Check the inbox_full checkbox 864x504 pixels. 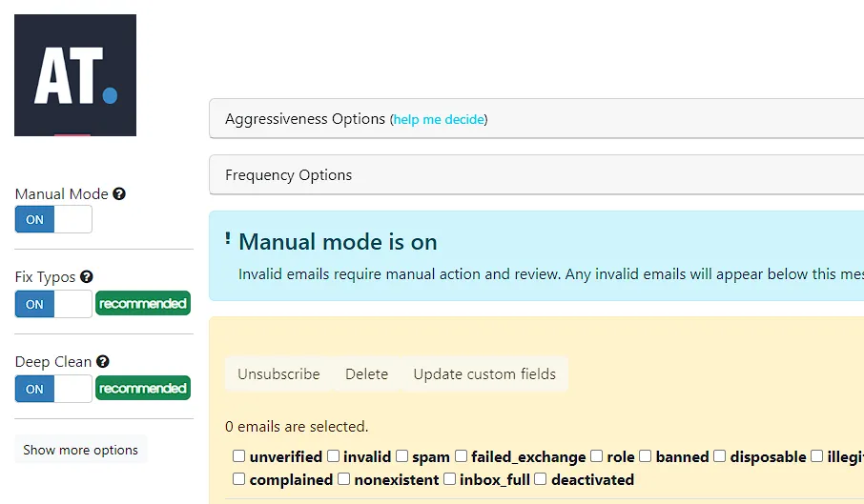(449, 478)
